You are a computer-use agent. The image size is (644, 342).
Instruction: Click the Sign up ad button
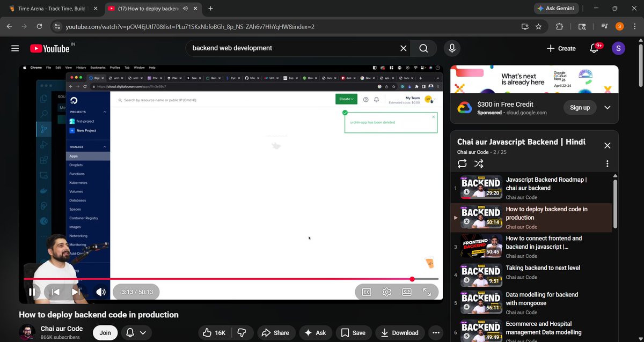click(580, 108)
